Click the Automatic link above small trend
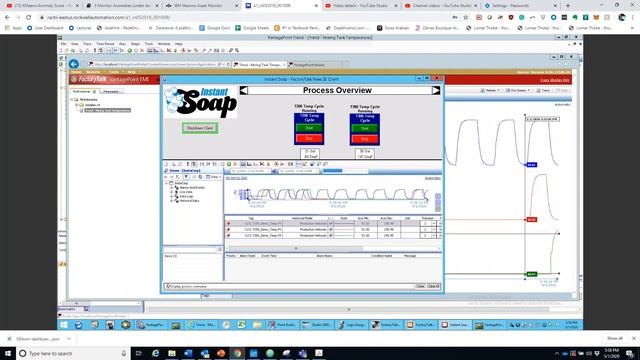The height and width of the screenshot is (360, 640). [433, 178]
